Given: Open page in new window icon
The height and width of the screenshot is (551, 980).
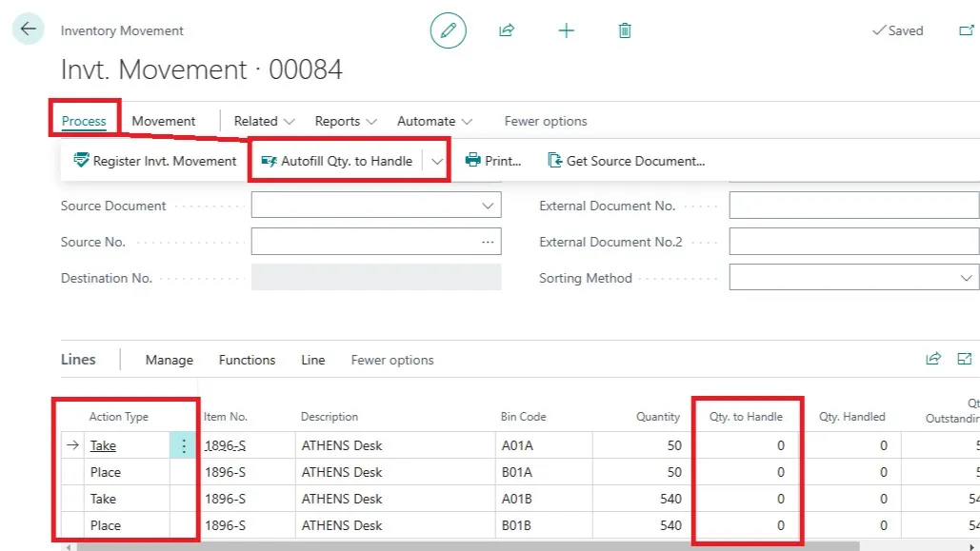Looking at the screenshot, I should pos(967,30).
